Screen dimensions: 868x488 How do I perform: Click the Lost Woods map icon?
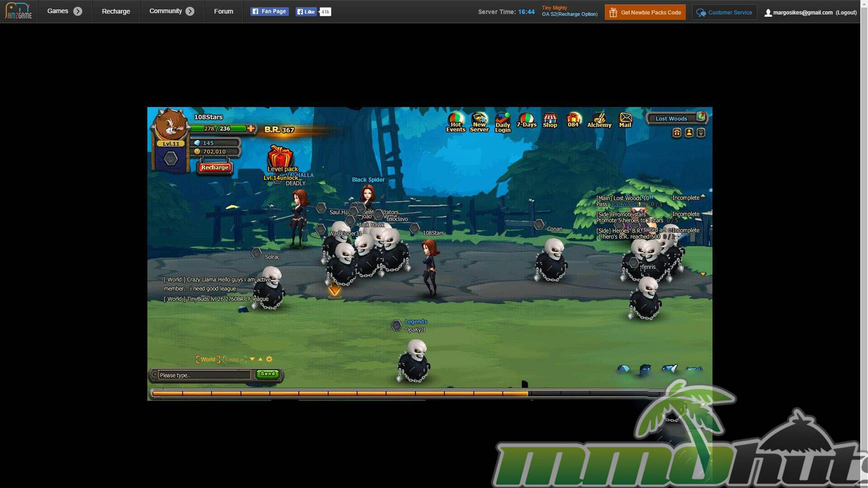click(701, 117)
